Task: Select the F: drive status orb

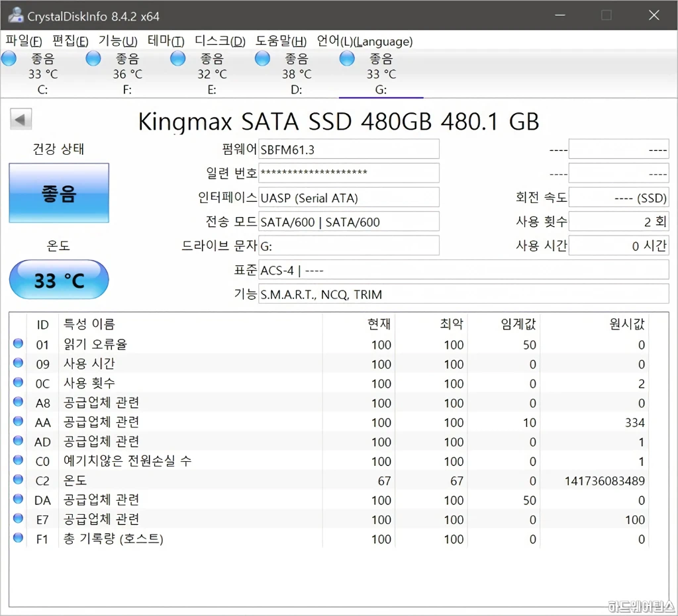Action: tap(93, 59)
